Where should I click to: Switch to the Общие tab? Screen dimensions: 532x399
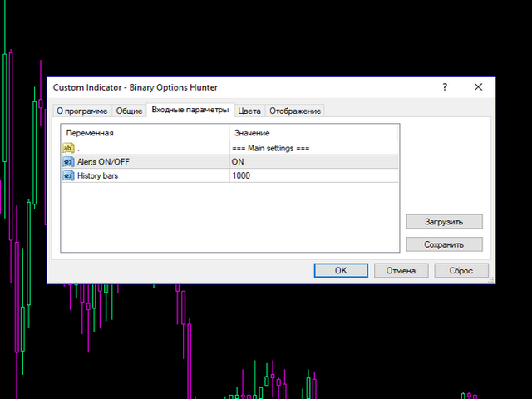click(x=129, y=111)
